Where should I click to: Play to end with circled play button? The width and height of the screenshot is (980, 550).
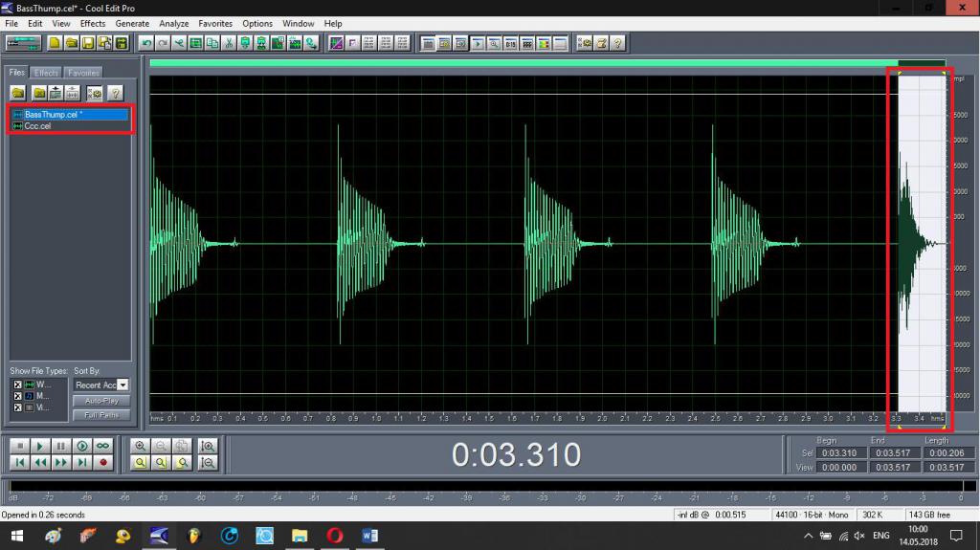[x=82, y=446]
